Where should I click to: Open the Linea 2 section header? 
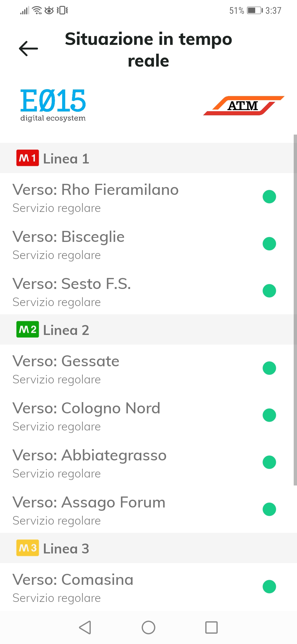[148, 330]
